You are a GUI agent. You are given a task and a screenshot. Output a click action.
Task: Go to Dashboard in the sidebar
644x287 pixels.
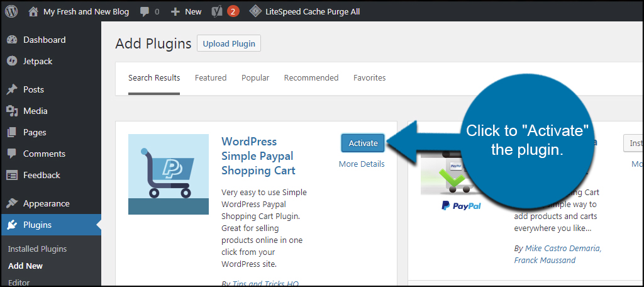(45, 40)
